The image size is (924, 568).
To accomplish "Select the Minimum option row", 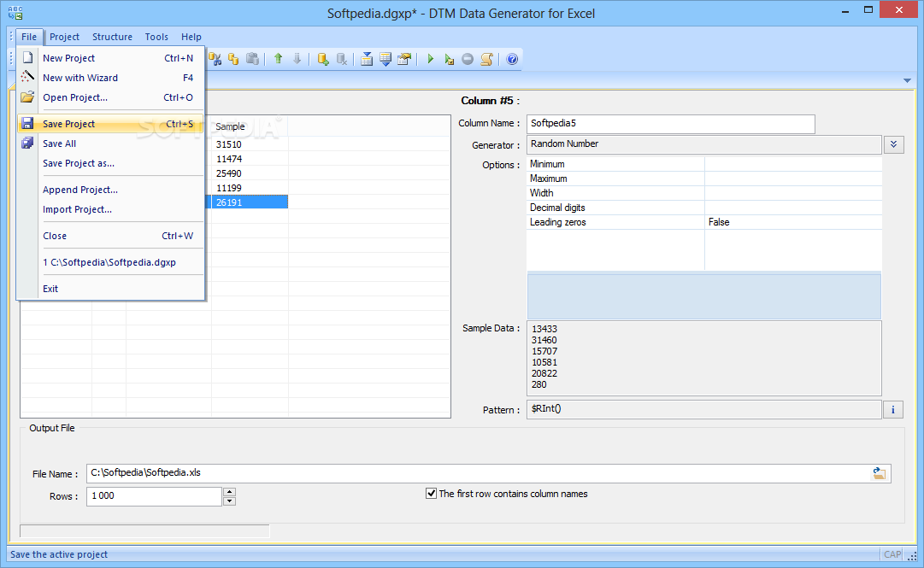I will (x=704, y=164).
